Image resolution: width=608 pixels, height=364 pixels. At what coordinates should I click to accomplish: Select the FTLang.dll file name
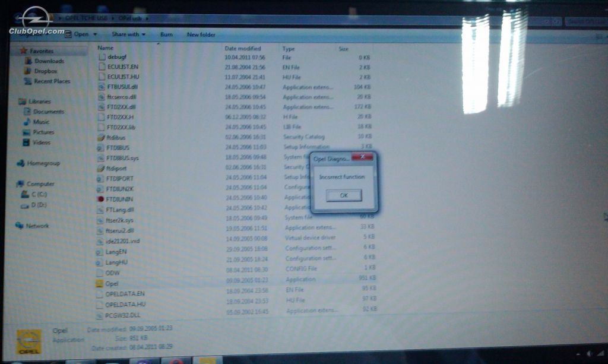(x=120, y=210)
